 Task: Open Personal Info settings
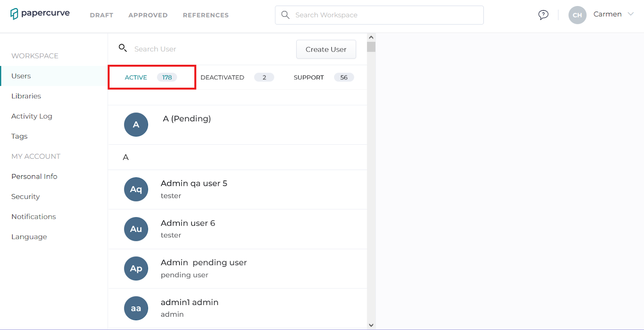pyautogui.click(x=34, y=176)
